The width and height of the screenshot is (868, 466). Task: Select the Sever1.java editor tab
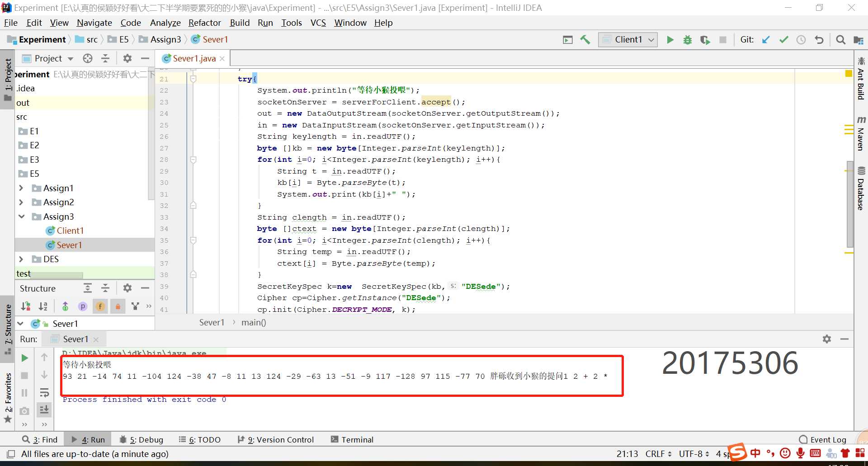tap(194, 58)
